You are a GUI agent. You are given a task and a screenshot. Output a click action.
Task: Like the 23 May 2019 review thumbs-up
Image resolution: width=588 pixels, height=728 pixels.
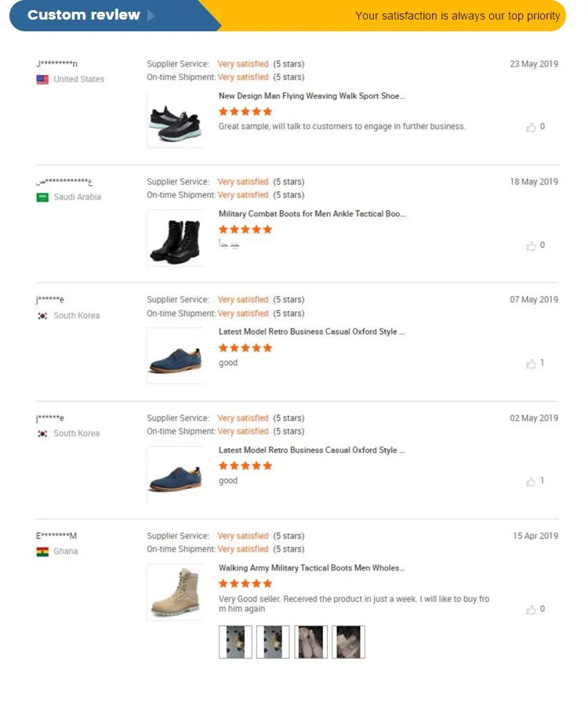click(531, 127)
